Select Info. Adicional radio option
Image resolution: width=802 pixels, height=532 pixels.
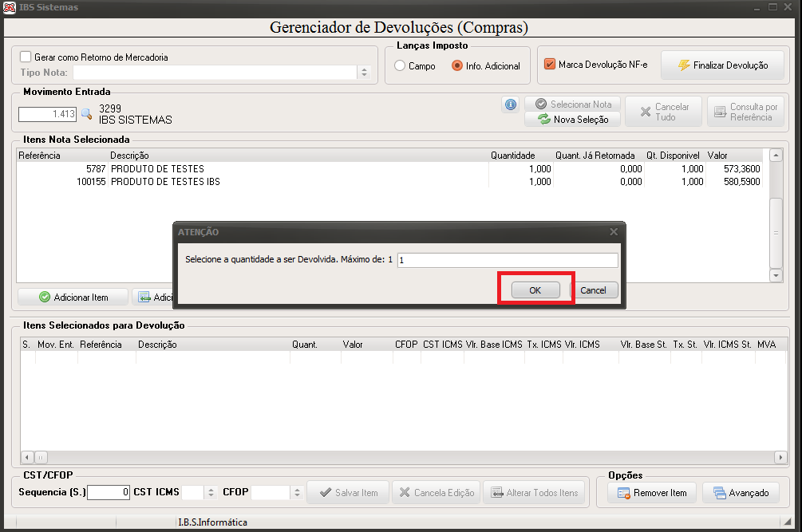456,66
